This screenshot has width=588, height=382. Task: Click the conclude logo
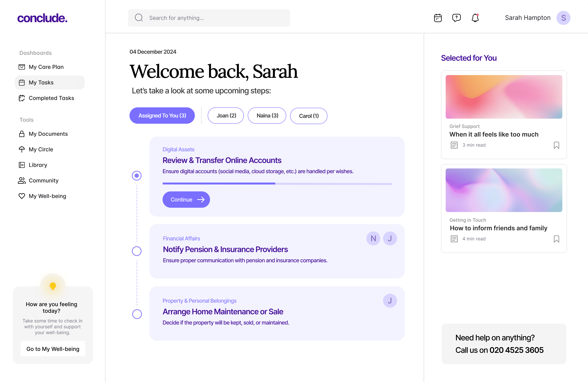pos(42,18)
